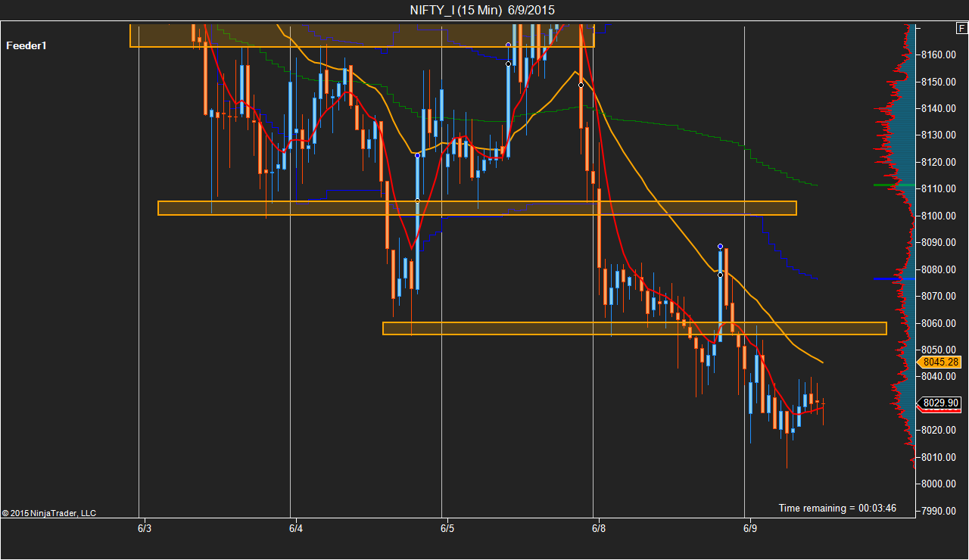Click the Time remaining = 00:03:46 text

[x=837, y=508]
